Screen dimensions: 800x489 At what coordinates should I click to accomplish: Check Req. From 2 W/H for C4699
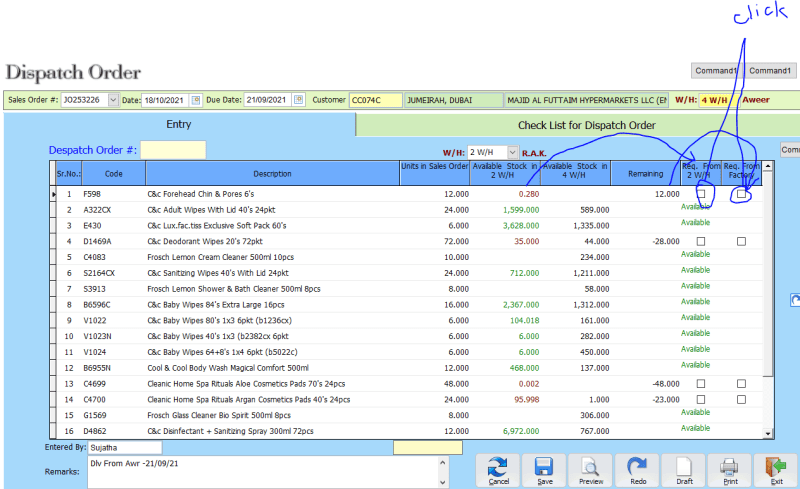[x=701, y=384]
